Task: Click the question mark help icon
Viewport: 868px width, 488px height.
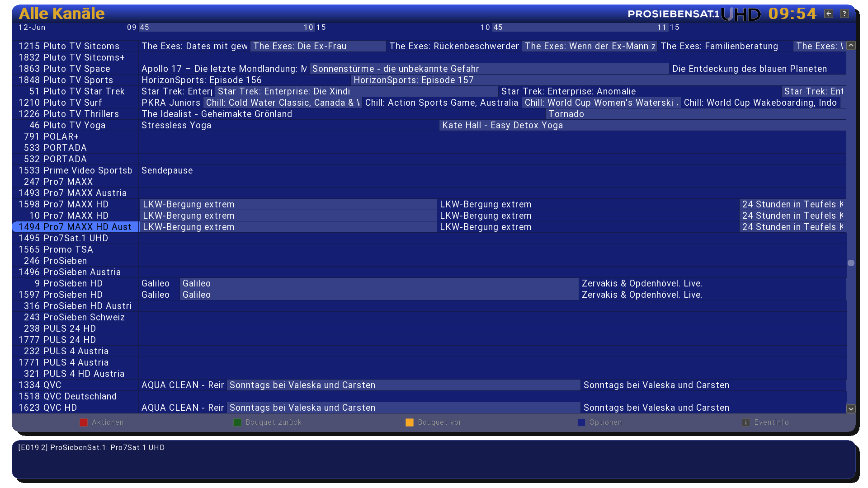Action: [844, 14]
